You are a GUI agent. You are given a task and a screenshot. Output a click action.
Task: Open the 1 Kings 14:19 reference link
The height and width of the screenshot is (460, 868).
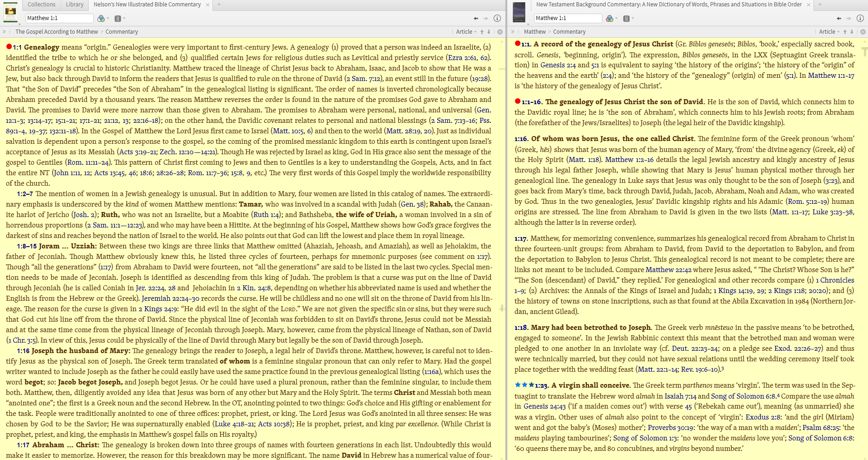click(x=733, y=291)
